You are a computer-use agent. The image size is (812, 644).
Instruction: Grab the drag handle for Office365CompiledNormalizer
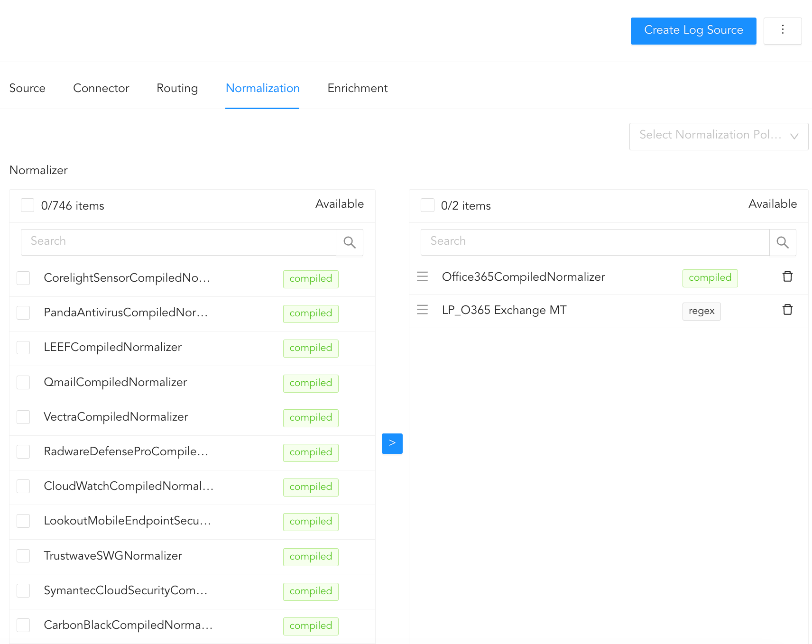point(422,276)
